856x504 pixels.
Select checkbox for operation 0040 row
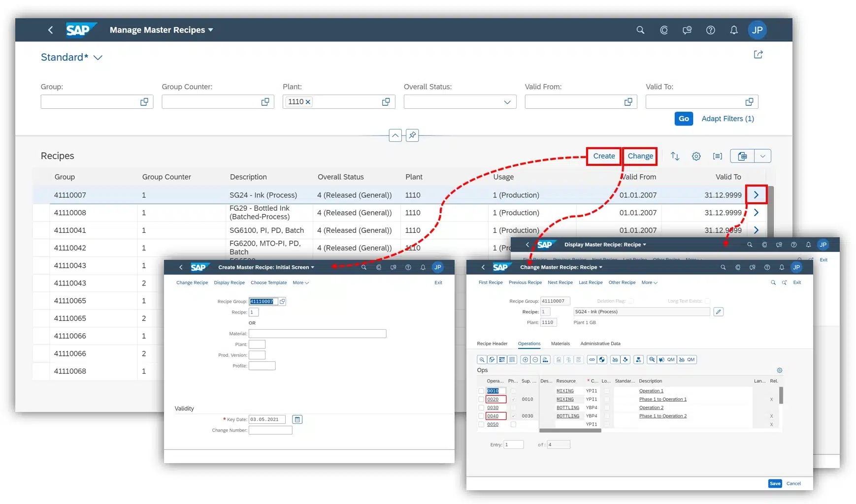481,416
